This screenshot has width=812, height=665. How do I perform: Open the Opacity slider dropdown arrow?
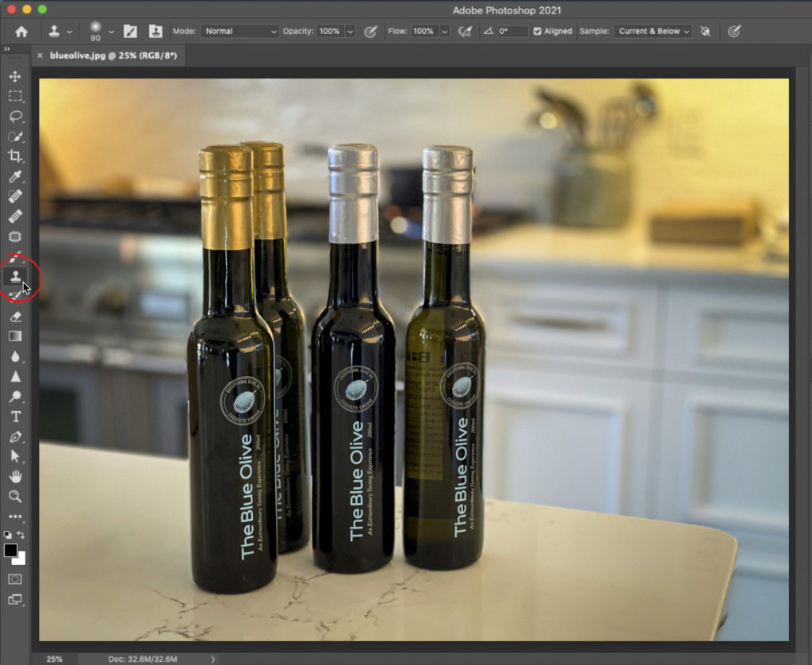[350, 32]
